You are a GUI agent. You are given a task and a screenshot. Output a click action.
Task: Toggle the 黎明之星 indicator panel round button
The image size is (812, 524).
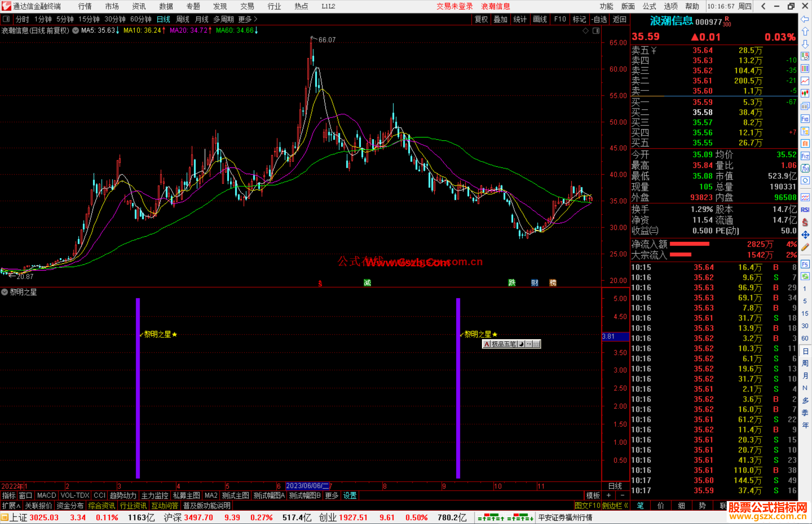(x=5, y=292)
